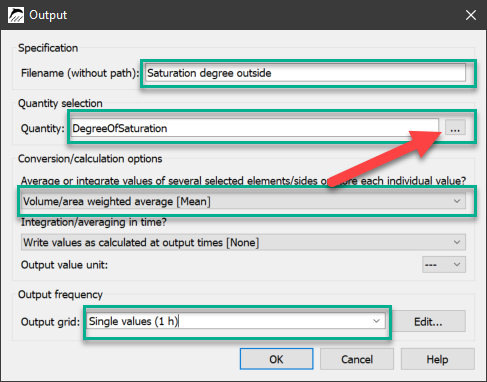
Task: Expand the Volume/area weighted average dropdown
Action: 243,201
